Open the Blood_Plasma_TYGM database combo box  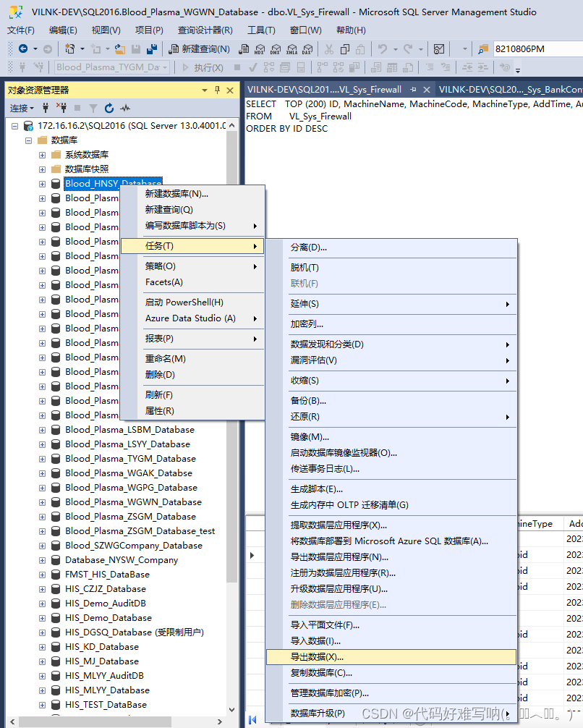tap(112, 67)
